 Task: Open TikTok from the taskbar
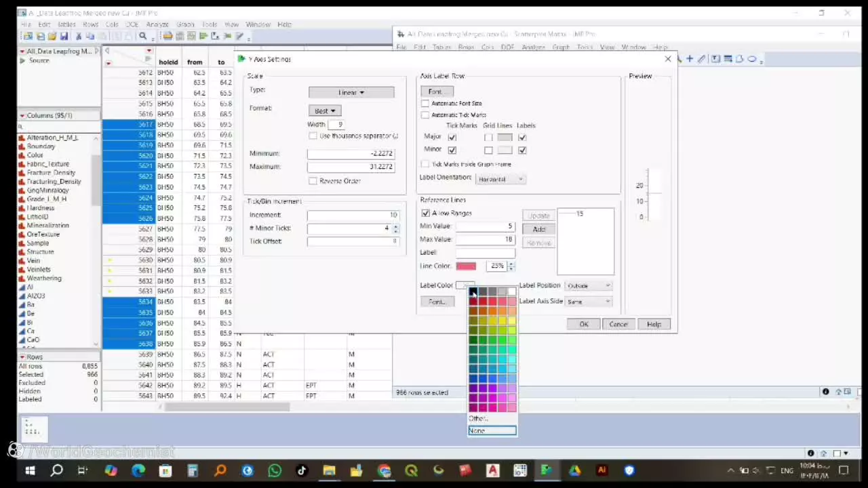pos(302,470)
